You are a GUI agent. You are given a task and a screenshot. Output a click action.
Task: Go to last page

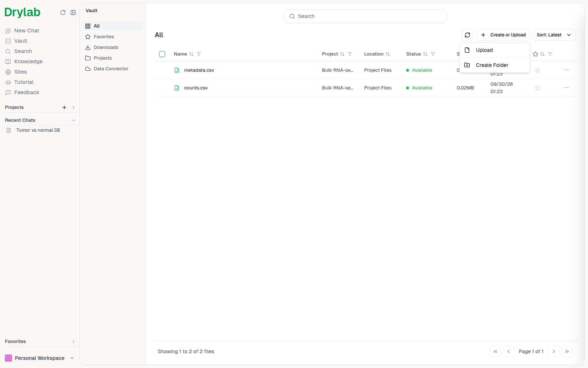pos(567,351)
